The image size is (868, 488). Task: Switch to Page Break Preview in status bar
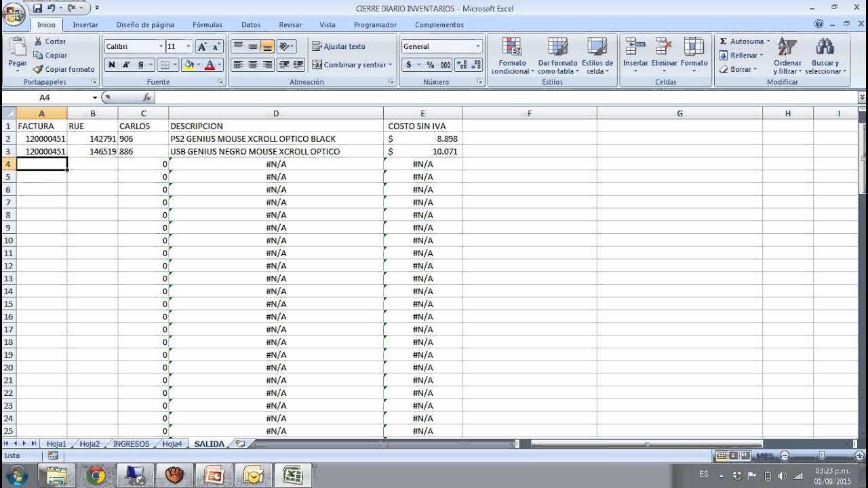coord(745,455)
